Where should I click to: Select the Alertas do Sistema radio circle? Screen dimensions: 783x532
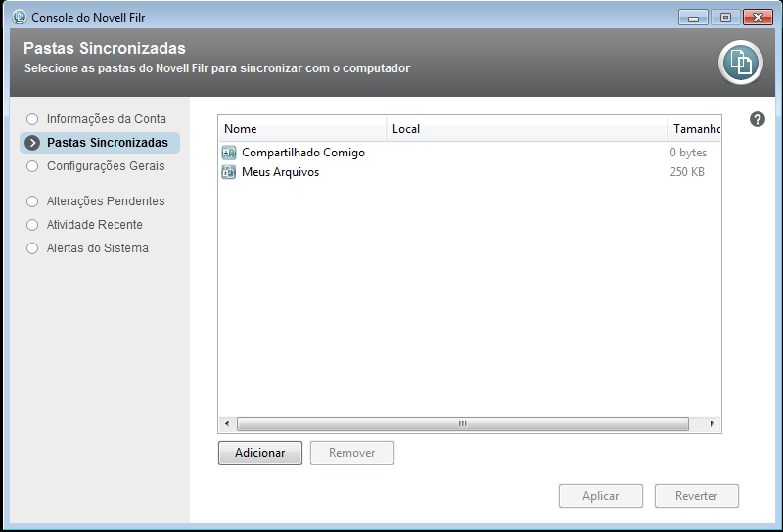click(x=32, y=248)
